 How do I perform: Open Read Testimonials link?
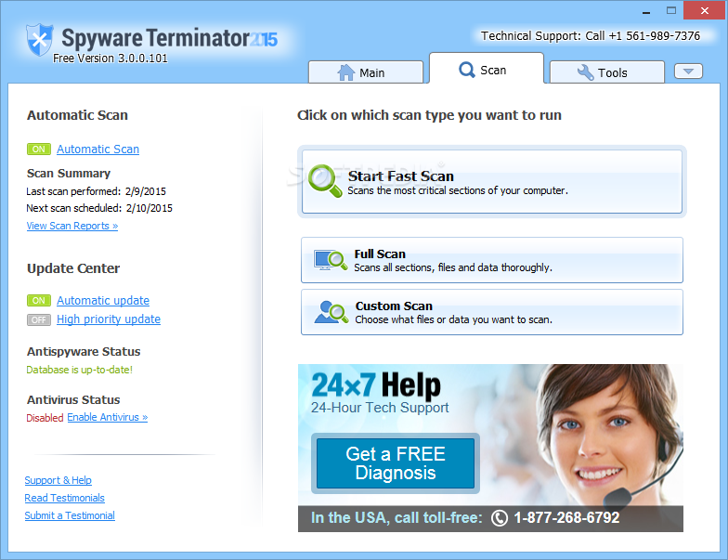[65, 498]
